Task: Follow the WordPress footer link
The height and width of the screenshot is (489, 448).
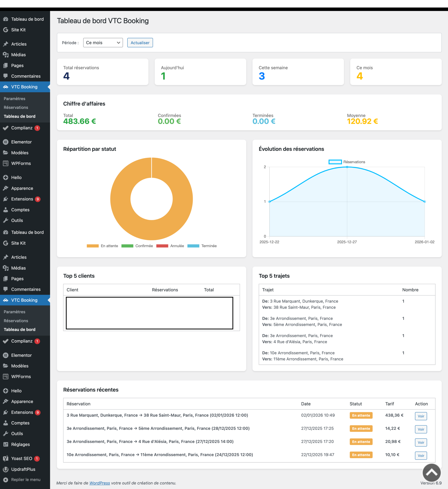Action: click(x=100, y=483)
